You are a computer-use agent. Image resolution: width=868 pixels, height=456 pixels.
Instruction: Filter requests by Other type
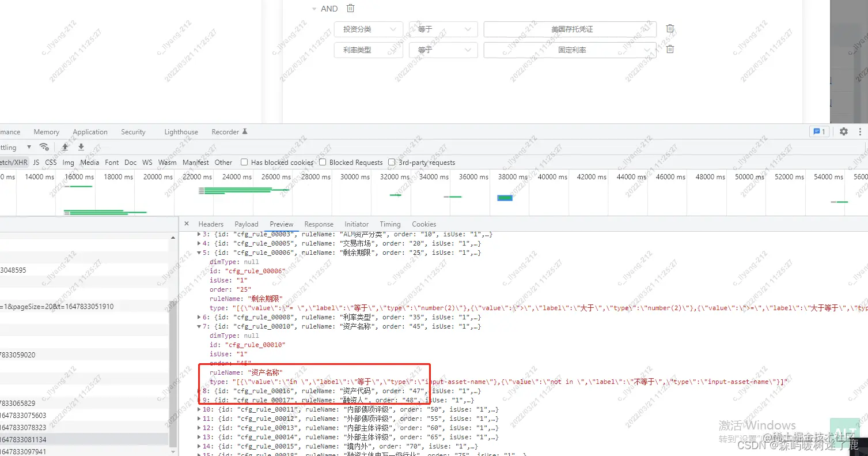click(223, 163)
